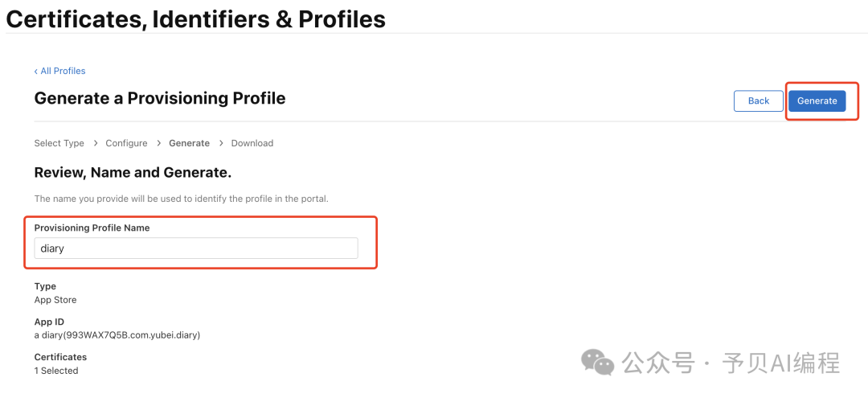Click the App Store type value
The width and height of the screenshot is (868, 398).
coord(55,300)
